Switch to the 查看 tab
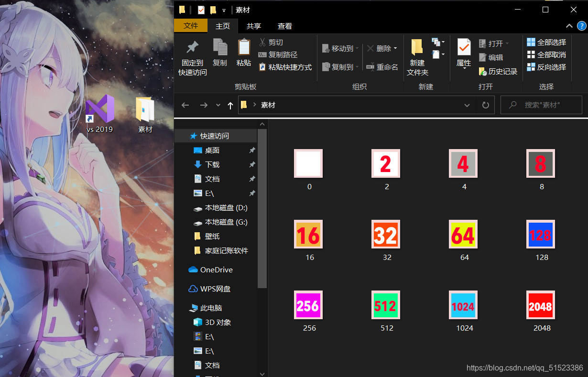 pyautogui.click(x=284, y=26)
